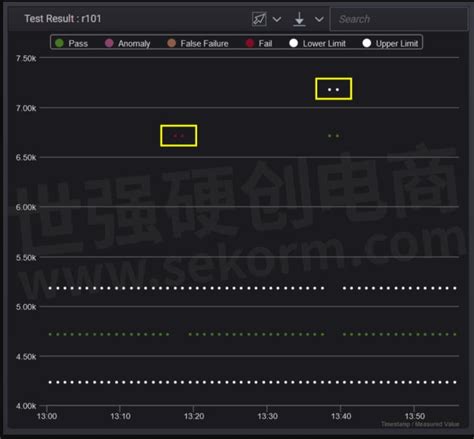Click the green Pass color dot
Viewport: 474px width, 439px height.
59,43
